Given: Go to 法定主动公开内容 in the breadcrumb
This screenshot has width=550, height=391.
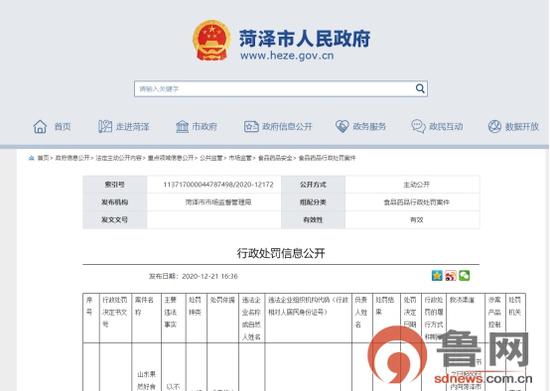Looking at the screenshot, I should pos(119,158).
